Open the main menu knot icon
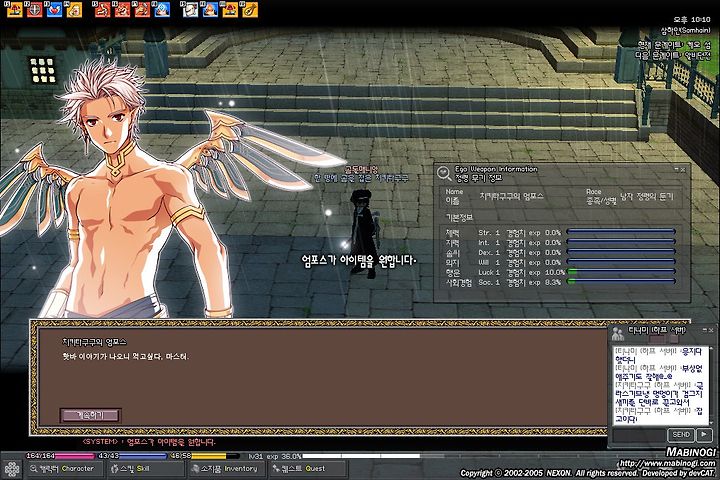Viewport: 720px width, 480px height. (11, 469)
